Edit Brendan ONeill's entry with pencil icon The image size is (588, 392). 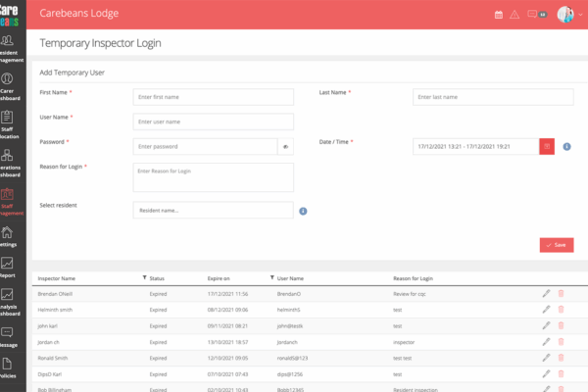pyautogui.click(x=546, y=293)
